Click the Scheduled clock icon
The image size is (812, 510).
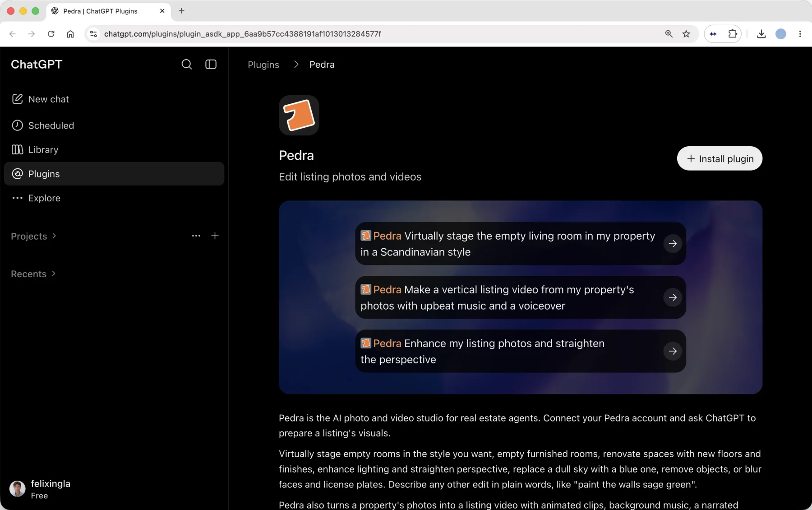click(x=17, y=125)
